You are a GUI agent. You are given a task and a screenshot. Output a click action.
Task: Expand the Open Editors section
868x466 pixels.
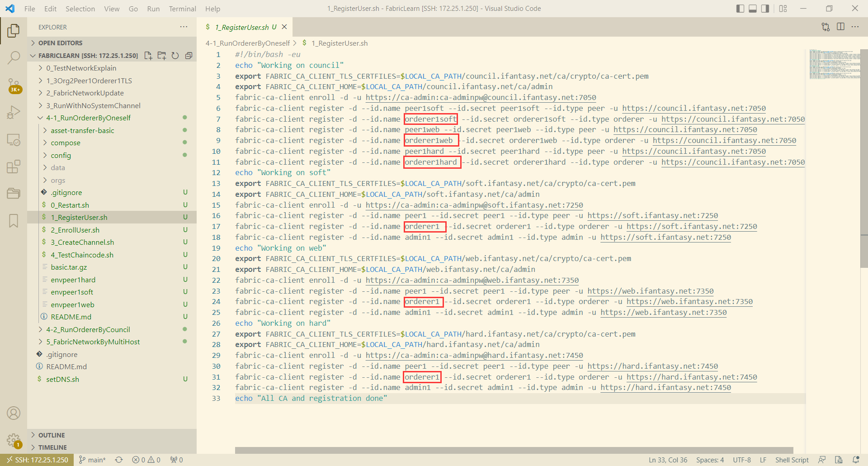pos(112,43)
